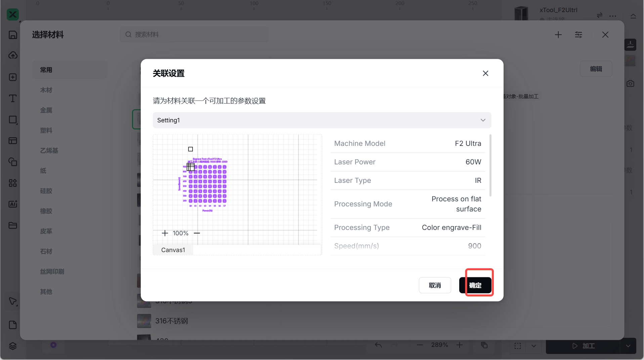Screen dimensions: 644x360
Task: Collapse the device panel with the up chevron
Action: 633,16
